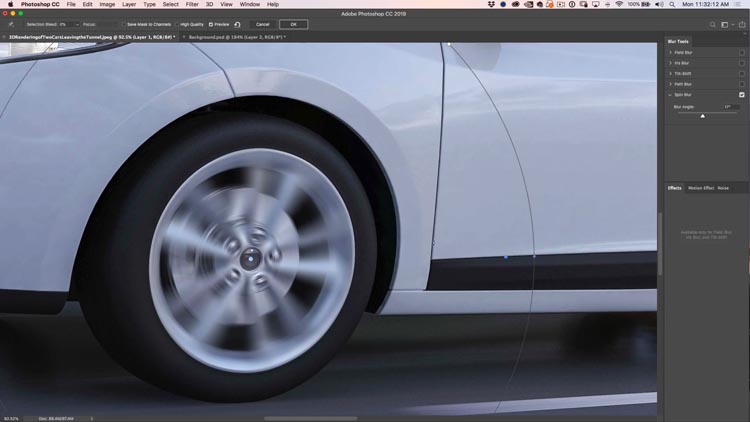This screenshot has width=750, height=422.
Task: Click the search icon in options bar
Action: (712, 24)
